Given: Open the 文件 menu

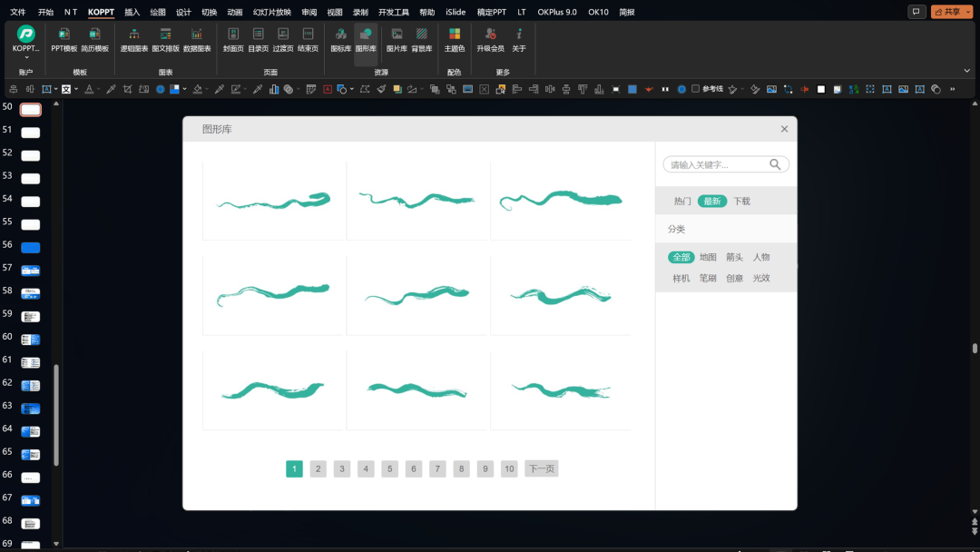Looking at the screenshot, I should pyautogui.click(x=18, y=12).
